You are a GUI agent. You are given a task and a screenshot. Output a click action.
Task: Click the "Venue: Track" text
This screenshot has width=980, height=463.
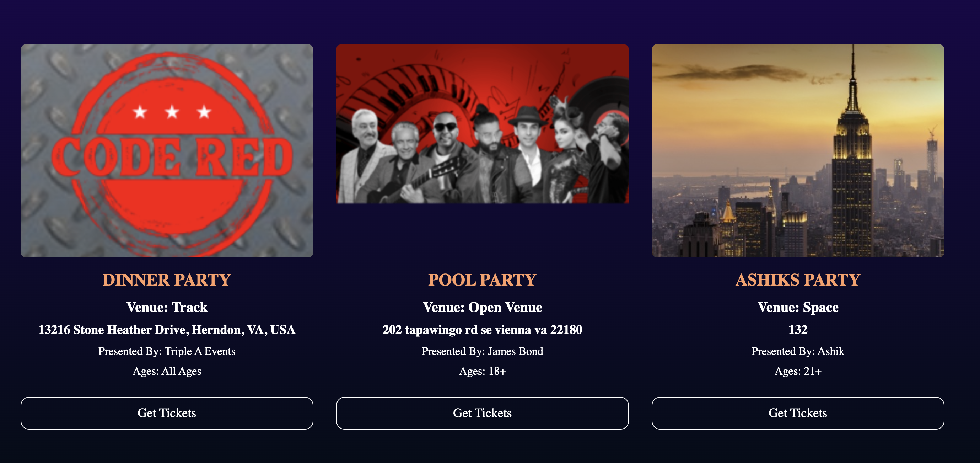[167, 307]
